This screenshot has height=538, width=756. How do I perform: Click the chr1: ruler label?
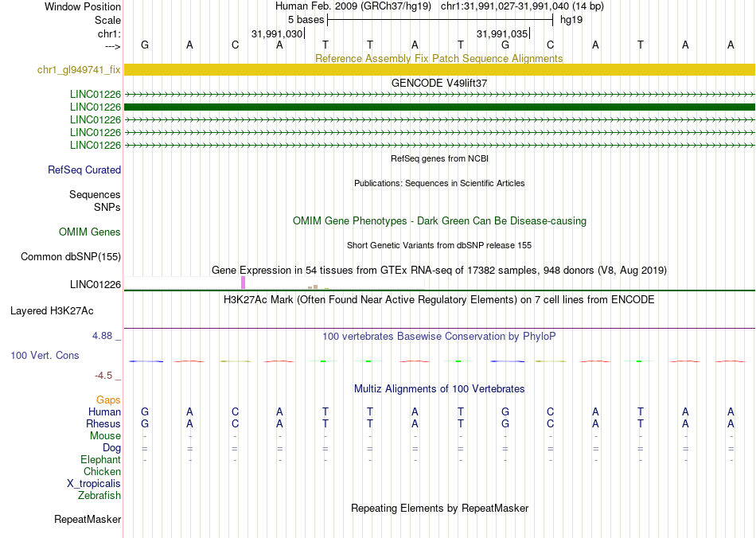click(110, 33)
